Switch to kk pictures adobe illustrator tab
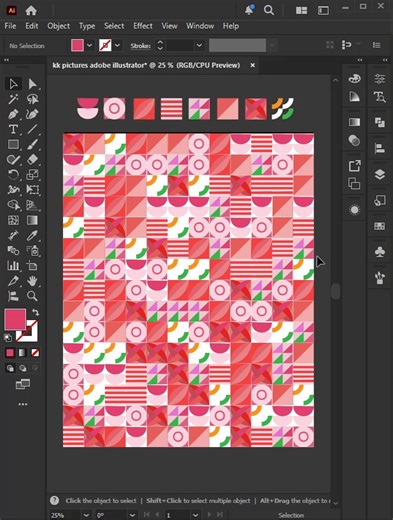 [x=146, y=65]
